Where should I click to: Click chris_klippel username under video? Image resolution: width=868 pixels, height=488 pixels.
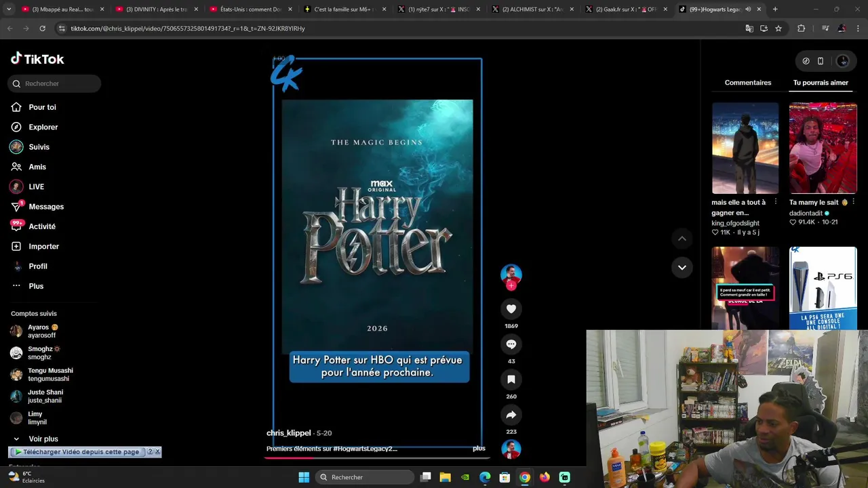pos(289,433)
